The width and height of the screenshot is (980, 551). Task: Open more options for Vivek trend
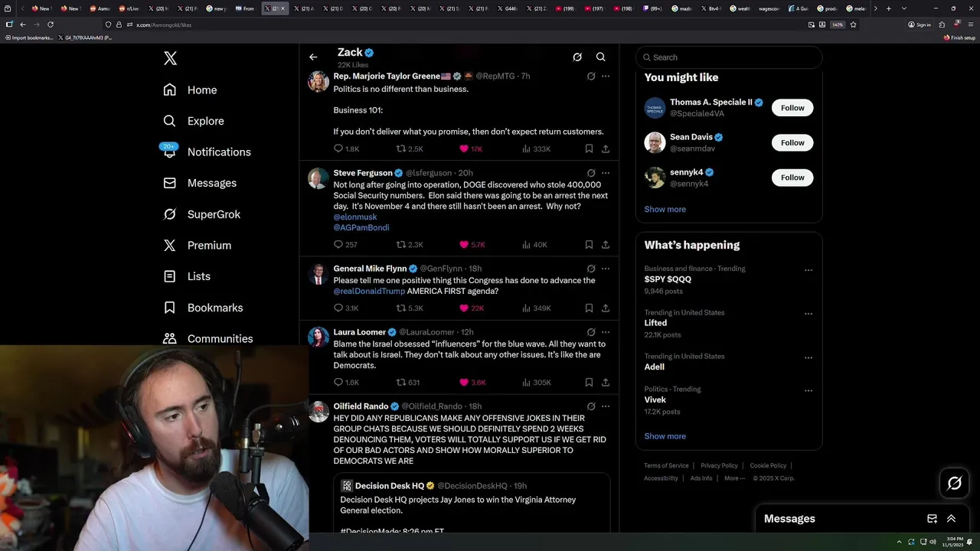pos(808,390)
